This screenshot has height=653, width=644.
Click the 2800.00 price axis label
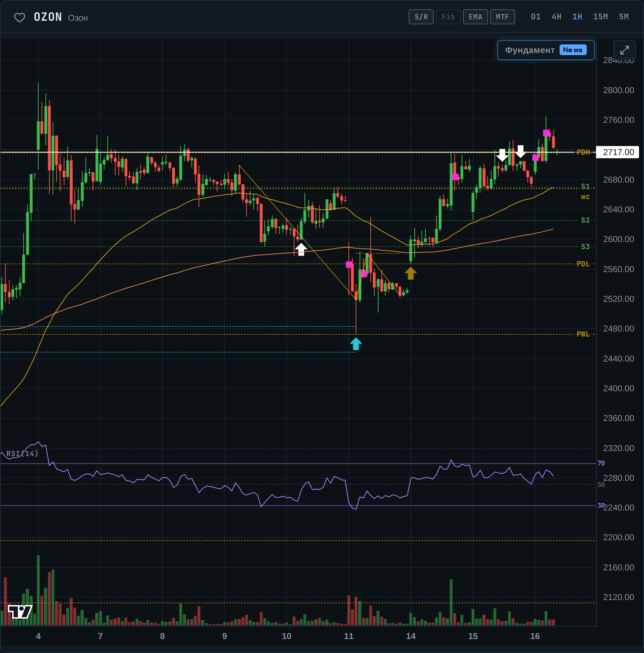click(x=619, y=90)
